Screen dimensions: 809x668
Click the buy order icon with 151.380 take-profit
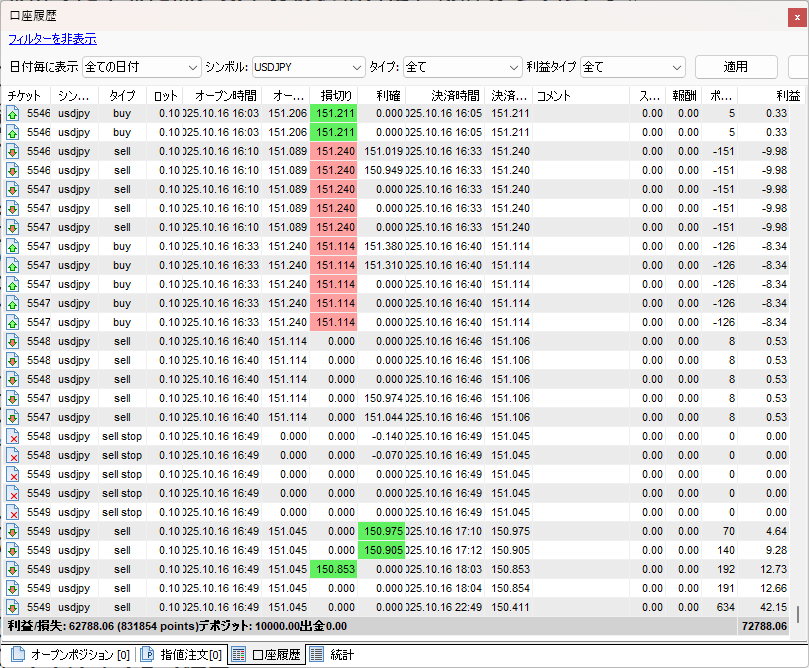13,246
